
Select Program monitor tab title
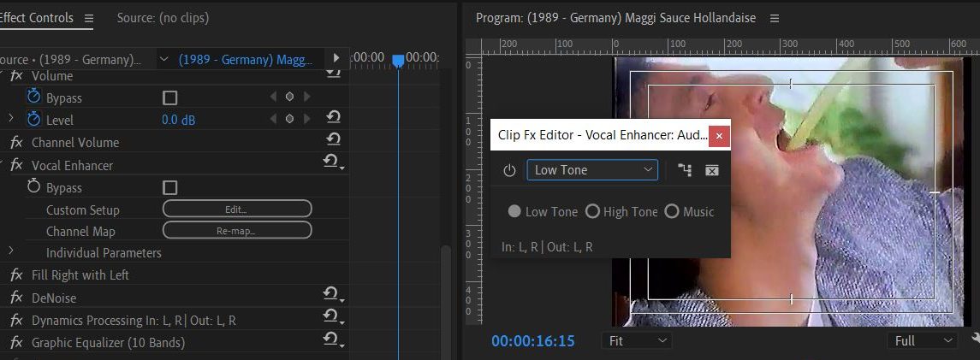click(615, 18)
